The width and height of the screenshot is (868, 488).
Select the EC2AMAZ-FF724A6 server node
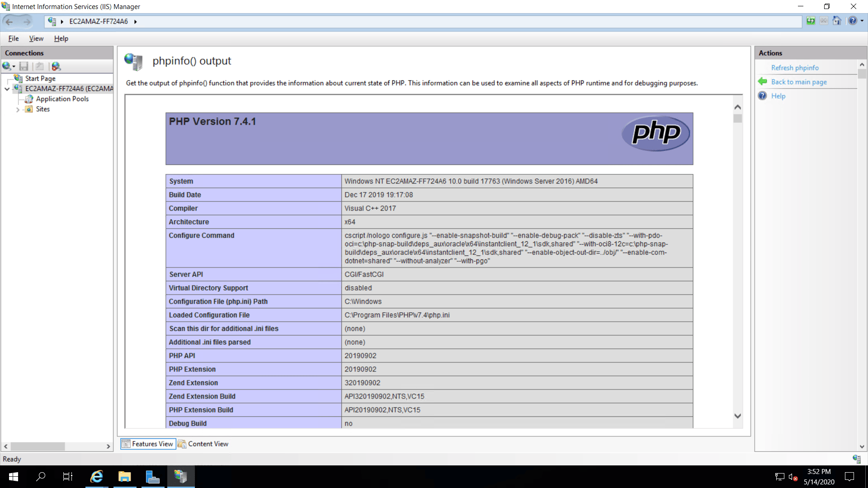[69, 89]
